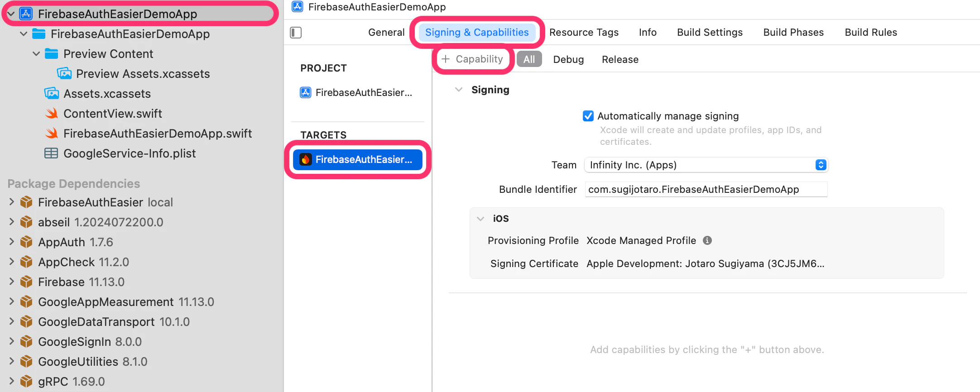Expand the Firebase 11.13.0 package
Image resolution: width=980 pixels, height=392 pixels.
[12, 282]
